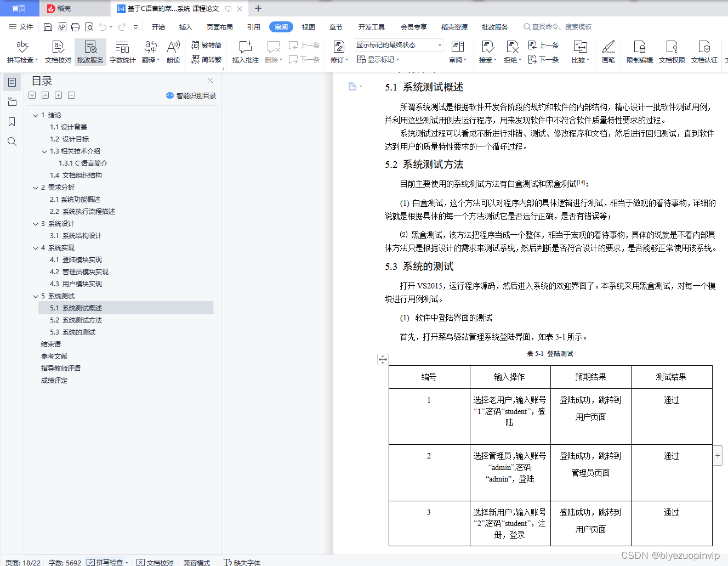
Task: Check the target button in search panel
Action: (x=12, y=141)
